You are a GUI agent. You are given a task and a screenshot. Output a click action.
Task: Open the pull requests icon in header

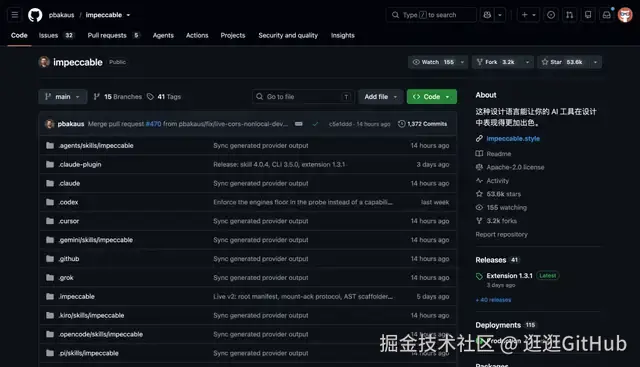[569, 15]
